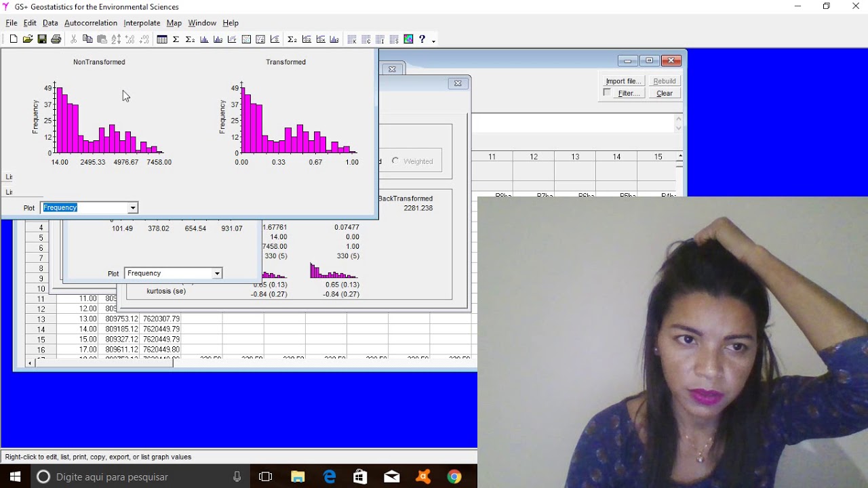This screenshot has height=488, width=868.
Task: Click the Filter... button
Action: pyautogui.click(x=629, y=94)
